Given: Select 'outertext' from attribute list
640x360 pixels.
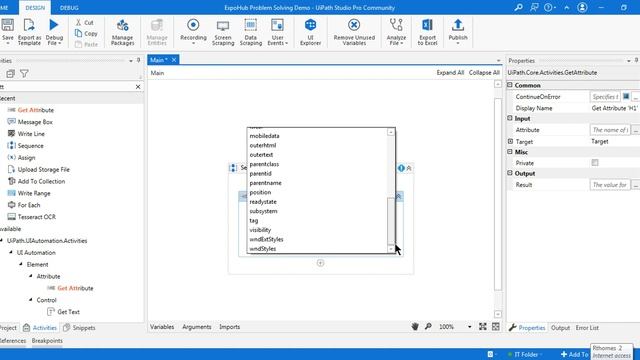Looking at the screenshot, I should tap(261, 155).
